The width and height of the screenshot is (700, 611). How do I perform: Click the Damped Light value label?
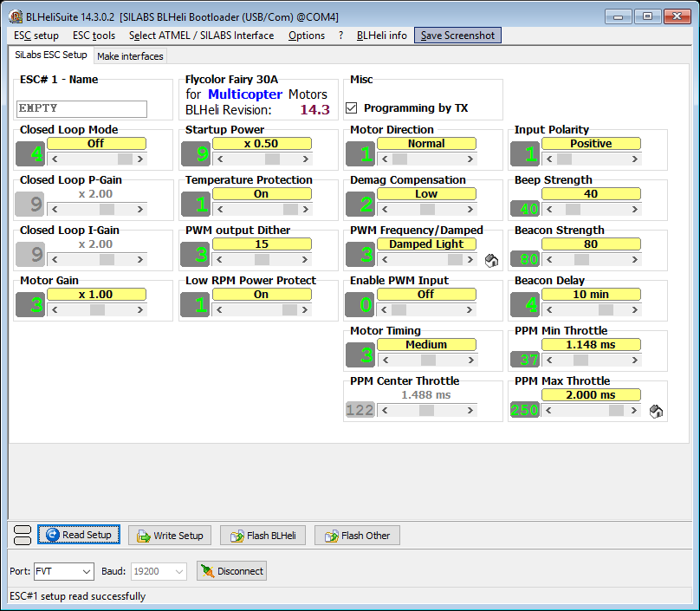tap(426, 244)
